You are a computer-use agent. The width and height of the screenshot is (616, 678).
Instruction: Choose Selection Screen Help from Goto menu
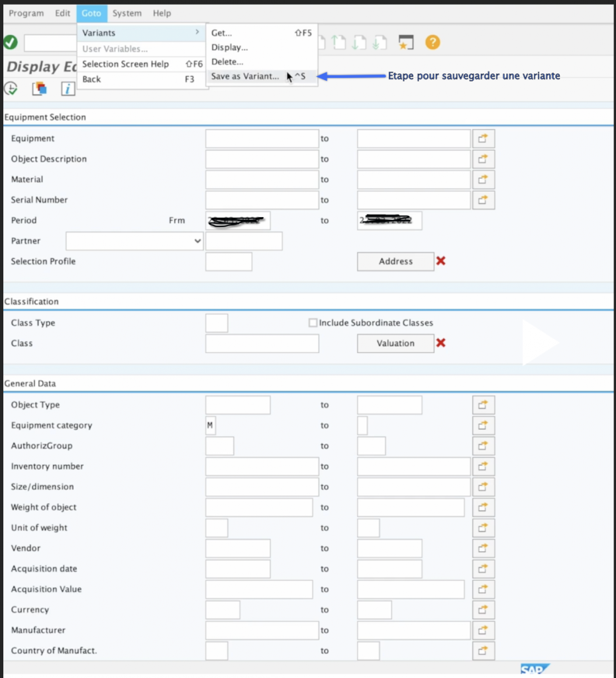click(125, 64)
